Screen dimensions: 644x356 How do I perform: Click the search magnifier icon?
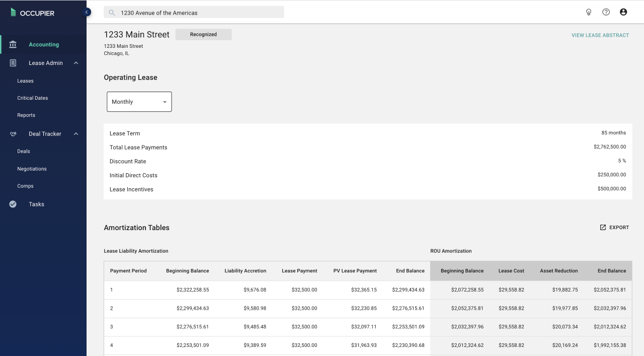pyautogui.click(x=112, y=13)
